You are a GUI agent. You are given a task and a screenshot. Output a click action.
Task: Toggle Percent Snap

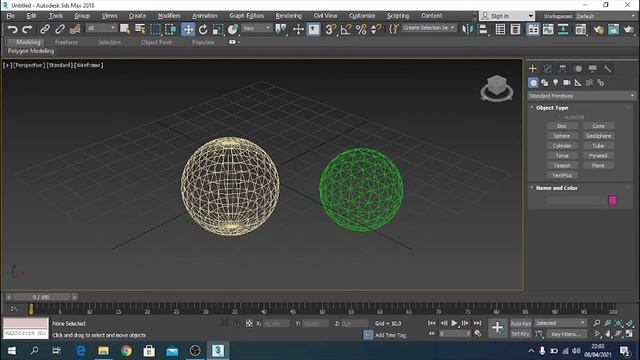(361, 29)
